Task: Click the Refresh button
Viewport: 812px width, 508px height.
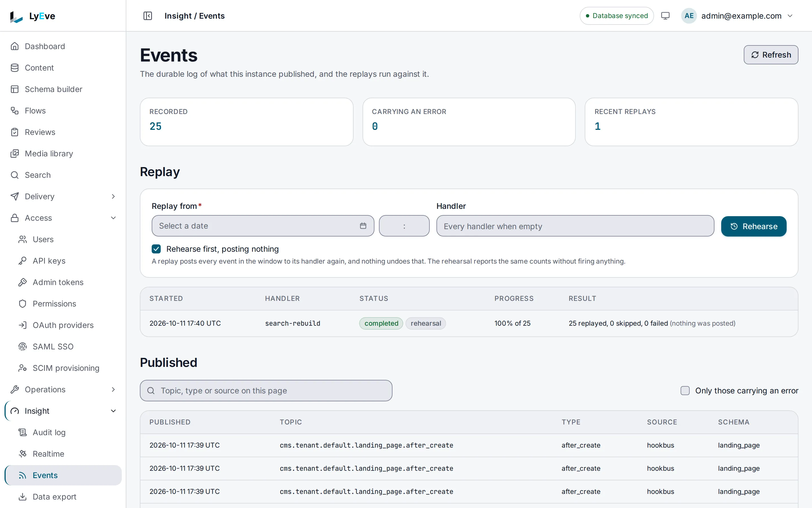Action: [x=771, y=55]
